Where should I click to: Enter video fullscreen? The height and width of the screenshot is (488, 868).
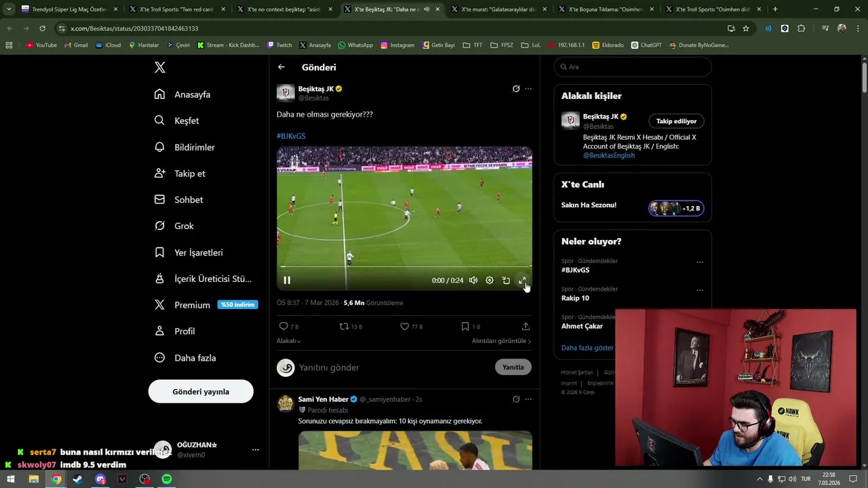[522, 280]
